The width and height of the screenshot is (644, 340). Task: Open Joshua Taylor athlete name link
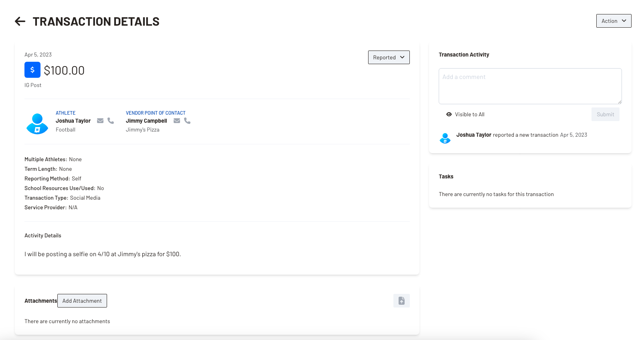[x=73, y=121]
